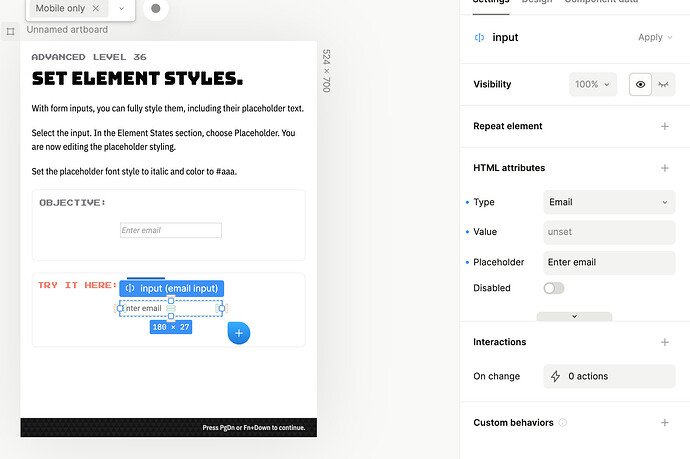Add an HTML attribute with plus icon
The width and height of the screenshot is (690, 459).
(664, 168)
